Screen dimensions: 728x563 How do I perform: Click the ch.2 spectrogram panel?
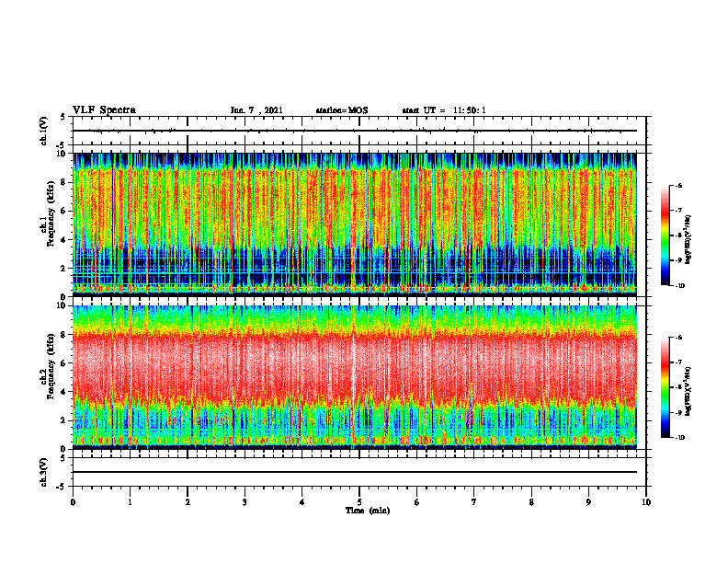tap(355, 377)
